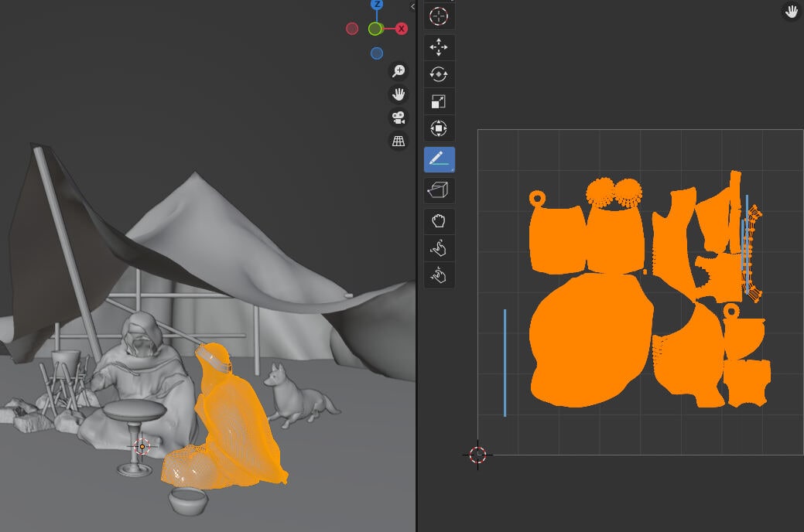
Task: Select the Relax UV sculpt tool
Action: pos(439,248)
